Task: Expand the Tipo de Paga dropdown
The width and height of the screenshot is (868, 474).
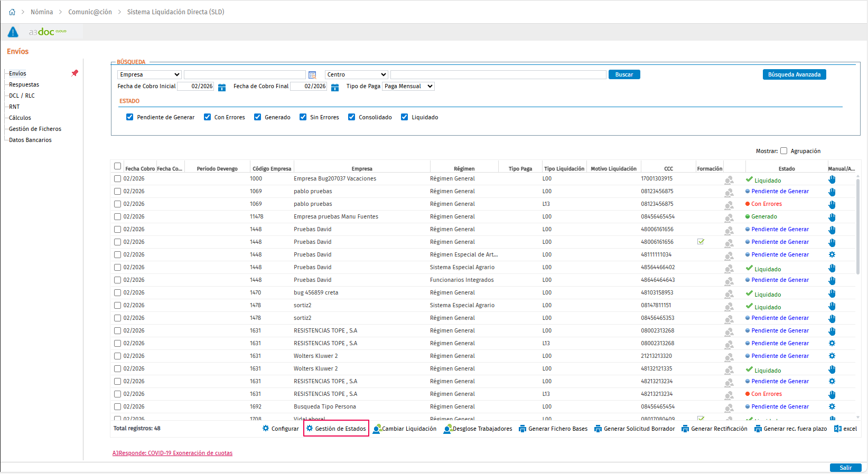Action: [408, 87]
